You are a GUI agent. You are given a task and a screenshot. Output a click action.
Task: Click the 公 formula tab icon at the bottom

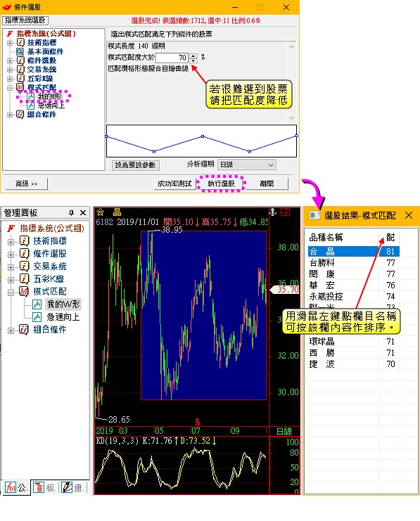pos(11,487)
